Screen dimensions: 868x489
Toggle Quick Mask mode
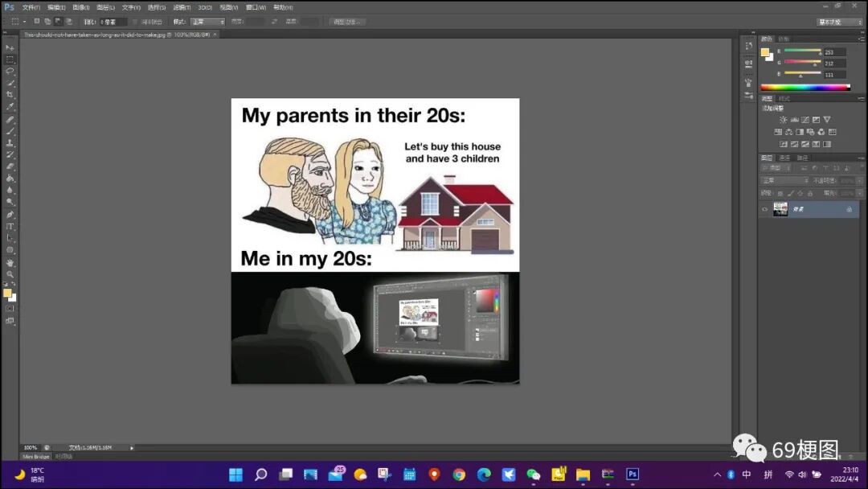10,309
